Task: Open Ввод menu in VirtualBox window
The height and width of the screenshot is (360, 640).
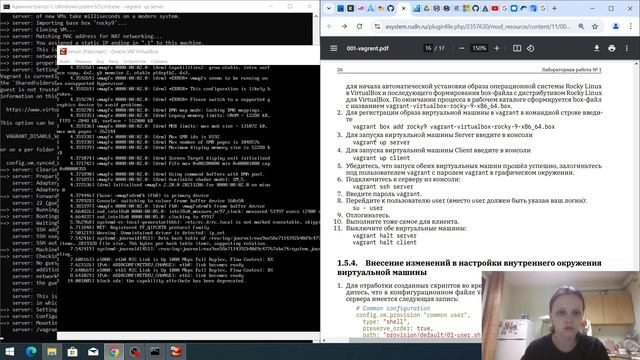Action: 113,62
